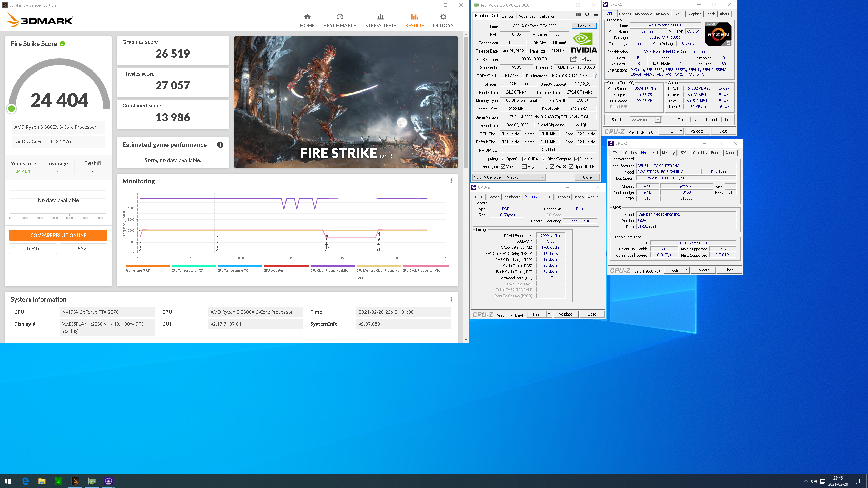Open the System information three-dot menu
Screen dimensions: 868x488
[451, 299]
